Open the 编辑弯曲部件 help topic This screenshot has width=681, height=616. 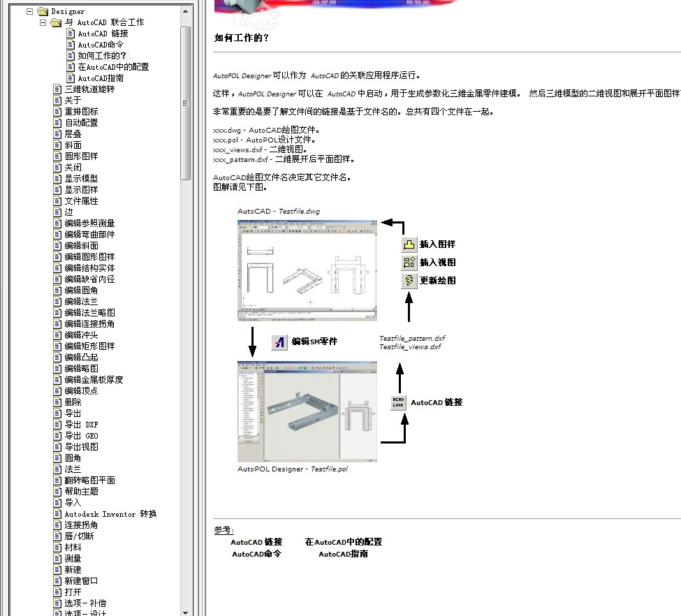[89, 235]
